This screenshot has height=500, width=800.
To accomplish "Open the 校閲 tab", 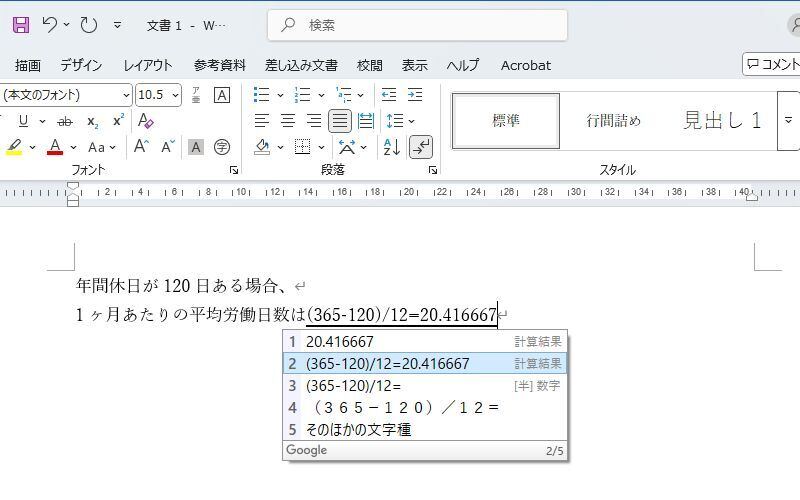I will 369,65.
